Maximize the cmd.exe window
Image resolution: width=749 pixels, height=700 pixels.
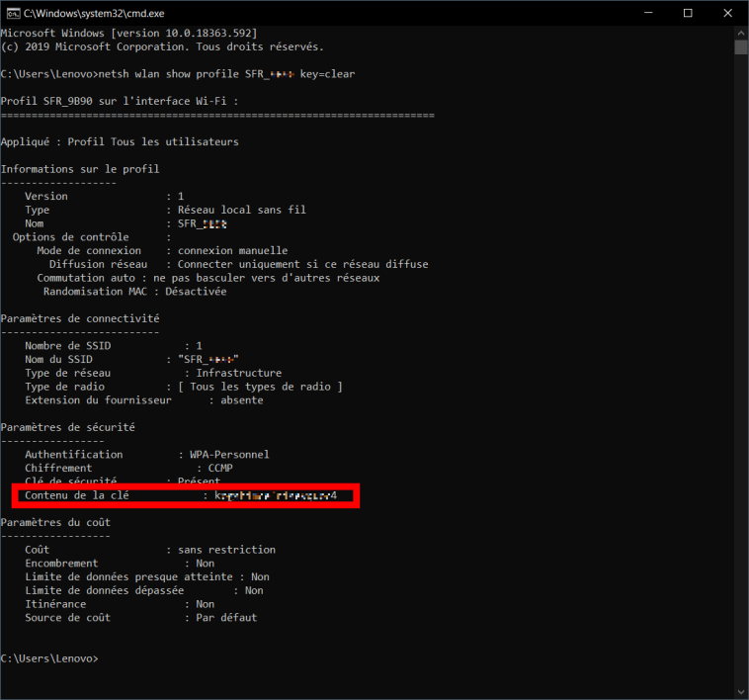(688, 13)
